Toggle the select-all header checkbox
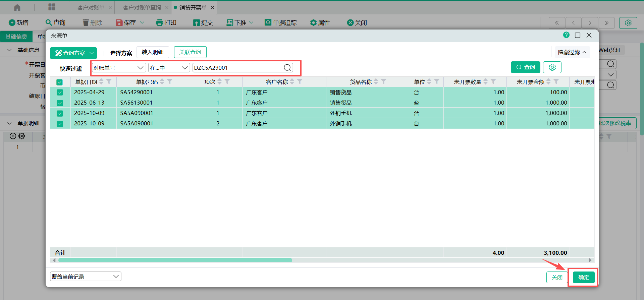The height and width of the screenshot is (300, 644). 60,82
